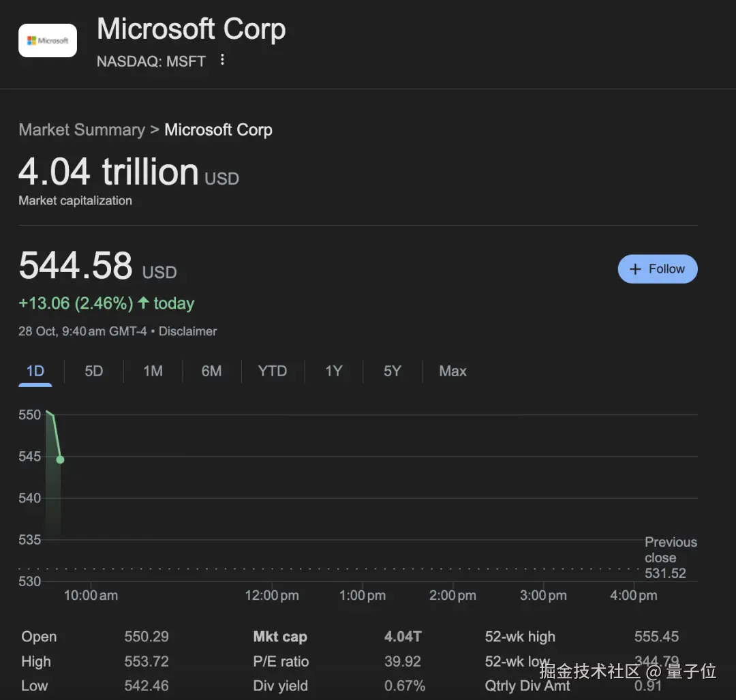Click the plus icon in Follow button

click(635, 269)
